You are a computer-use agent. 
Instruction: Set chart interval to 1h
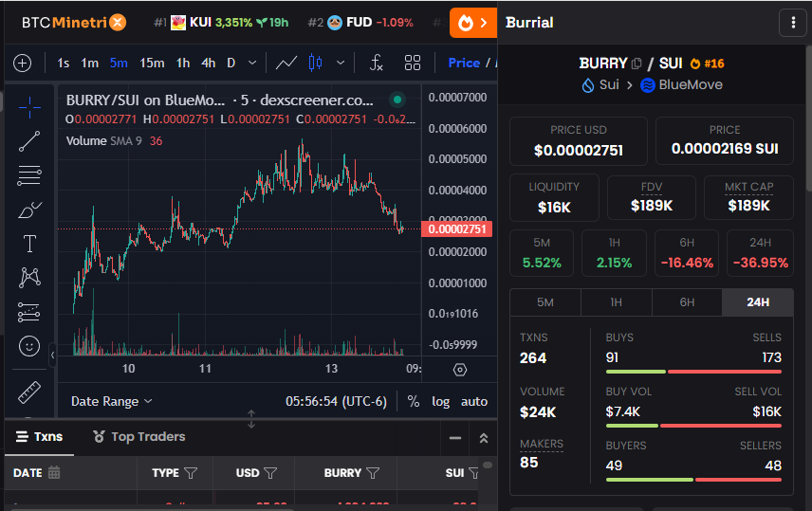183,64
